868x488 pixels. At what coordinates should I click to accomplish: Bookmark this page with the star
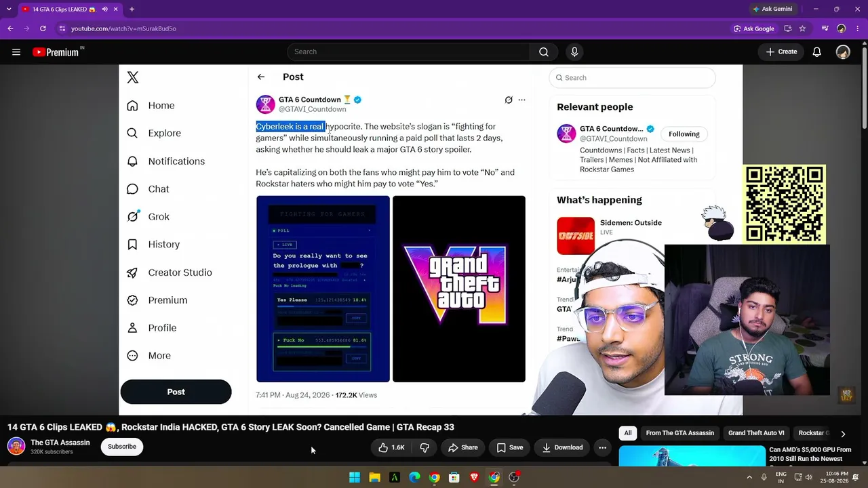click(x=802, y=28)
